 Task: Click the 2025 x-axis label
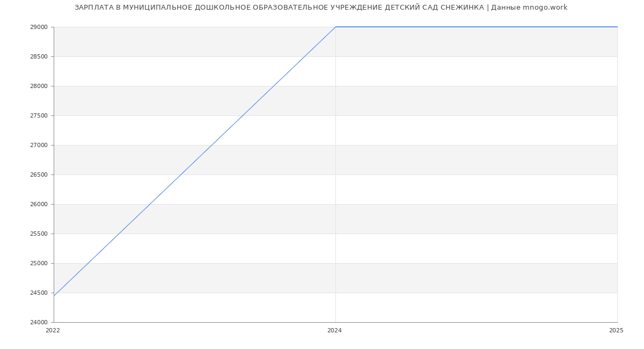point(616,331)
